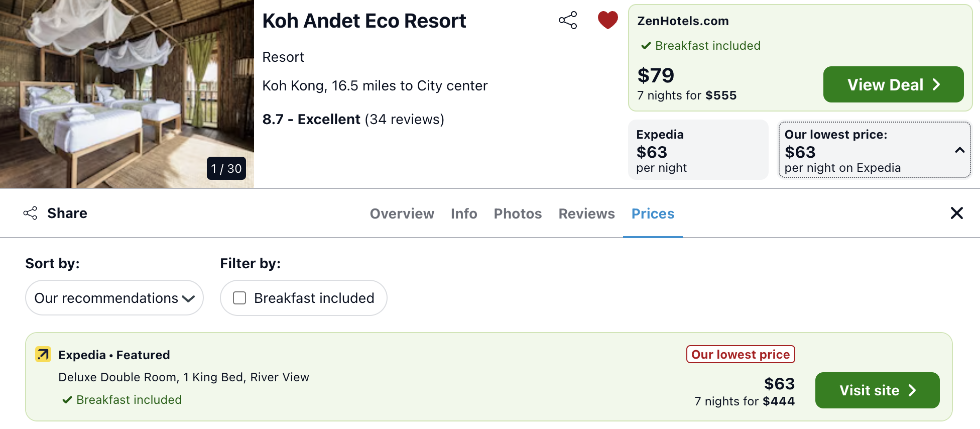The width and height of the screenshot is (980, 429).
Task: Show the Reviews tab
Action: 586,213
